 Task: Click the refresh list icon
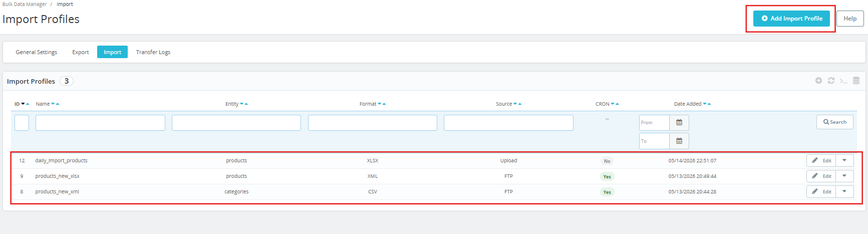[x=831, y=81]
